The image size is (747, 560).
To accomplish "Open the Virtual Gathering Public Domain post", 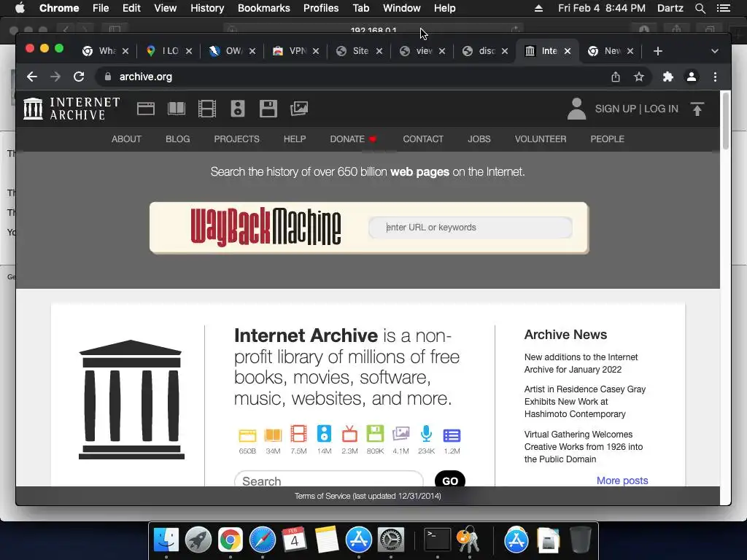I will (584, 447).
